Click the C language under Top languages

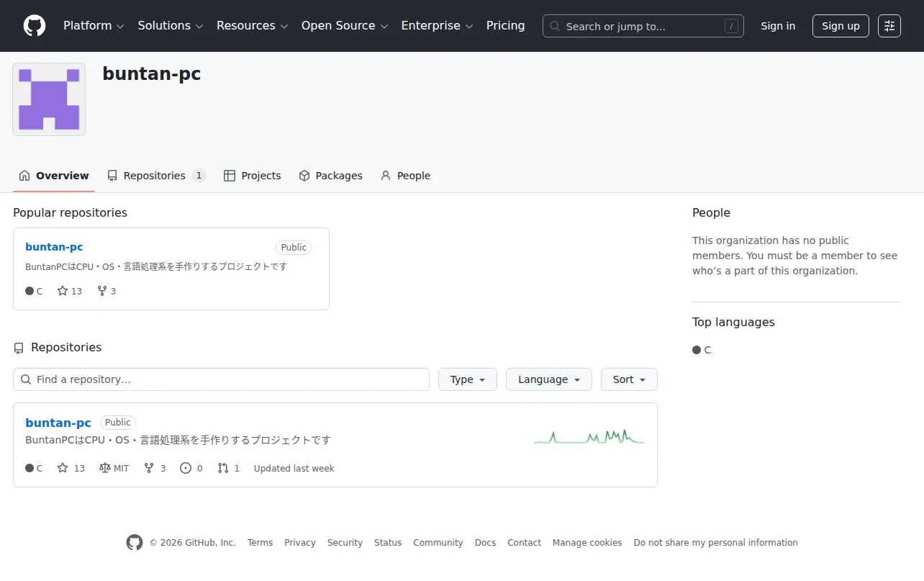point(702,350)
